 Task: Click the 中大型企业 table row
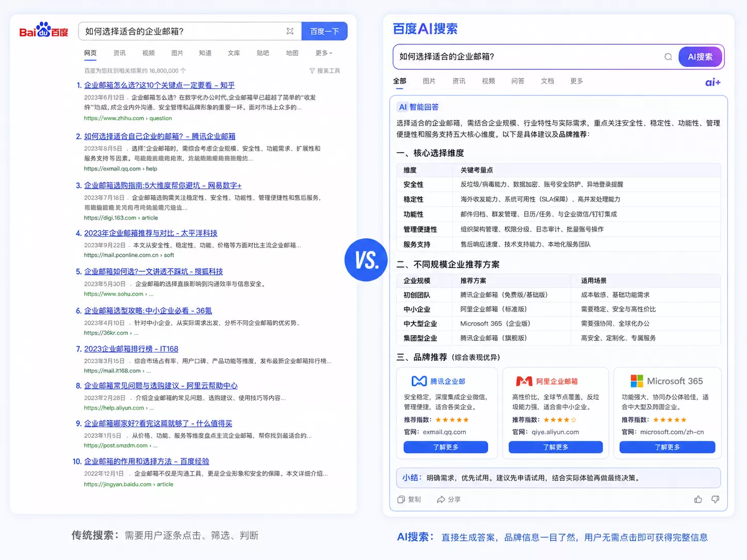pos(559,323)
